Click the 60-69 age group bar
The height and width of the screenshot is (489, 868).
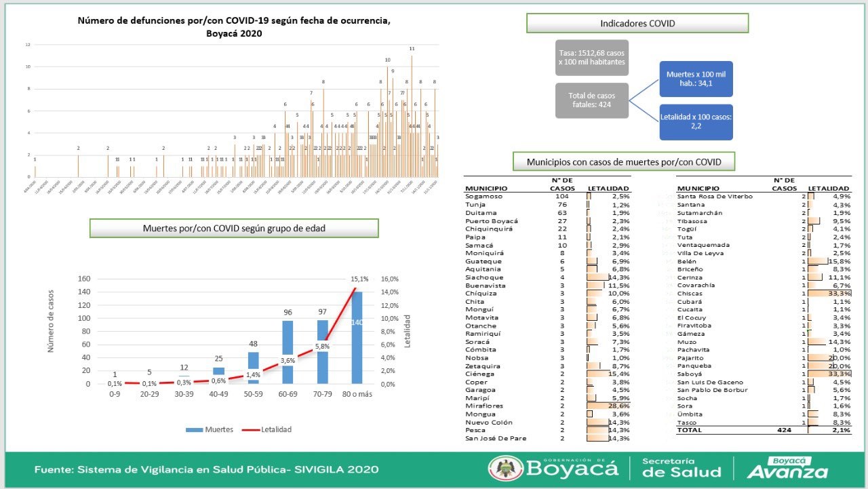(x=287, y=352)
